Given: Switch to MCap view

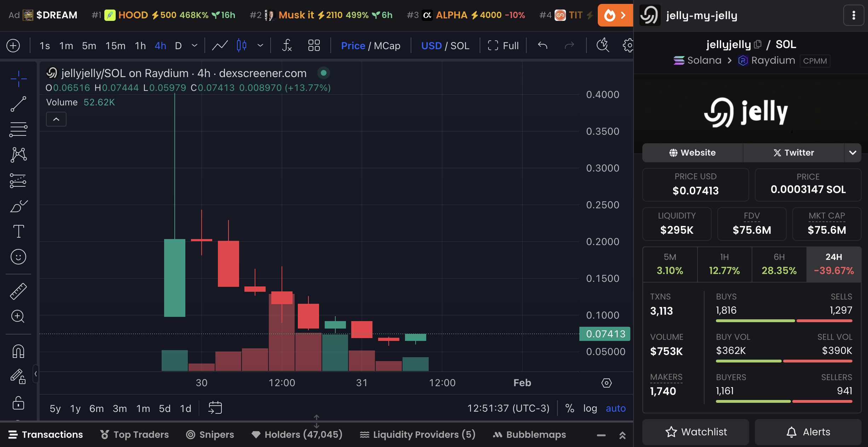Looking at the screenshot, I should [x=387, y=46].
